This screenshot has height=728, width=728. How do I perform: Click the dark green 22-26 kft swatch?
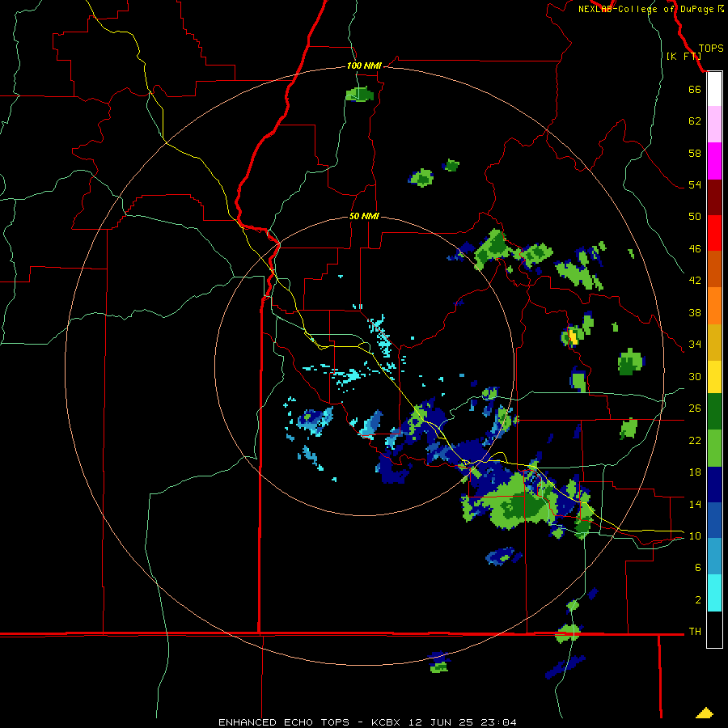pos(714,412)
